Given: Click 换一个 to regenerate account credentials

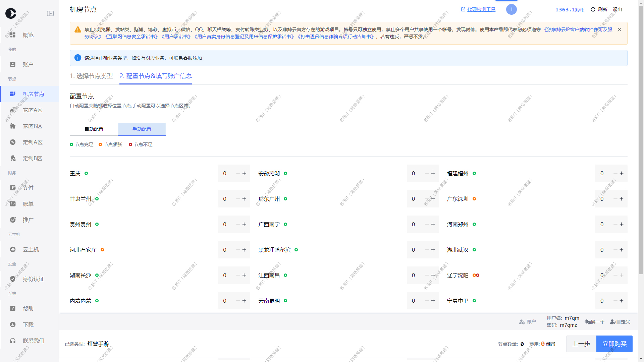Looking at the screenshot, I should point(595,322).
